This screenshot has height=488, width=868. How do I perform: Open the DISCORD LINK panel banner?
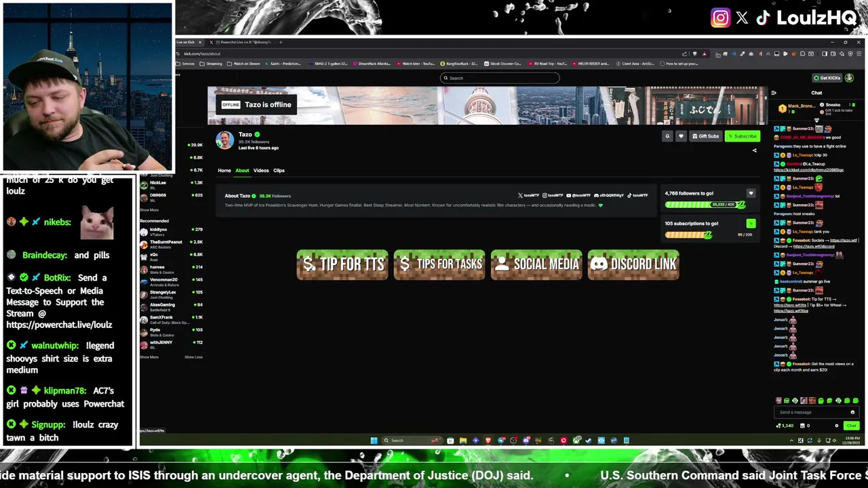tap(633, 264)
